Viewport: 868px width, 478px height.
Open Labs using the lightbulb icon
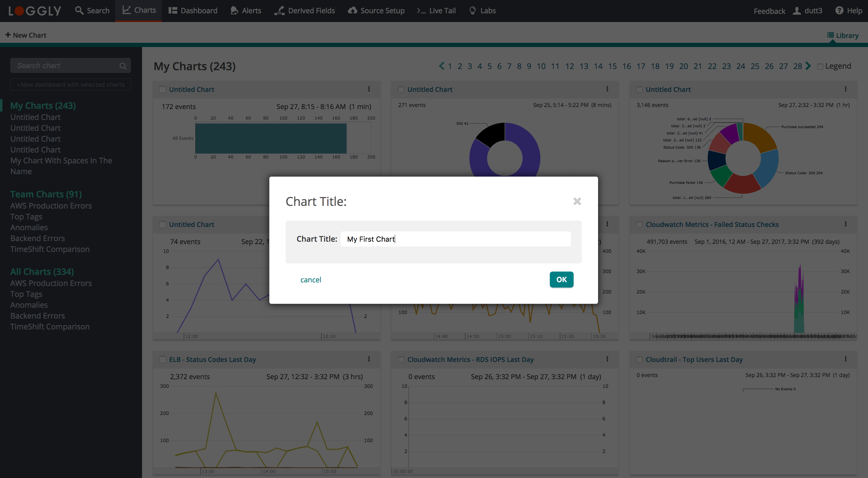tap(472, 11)
